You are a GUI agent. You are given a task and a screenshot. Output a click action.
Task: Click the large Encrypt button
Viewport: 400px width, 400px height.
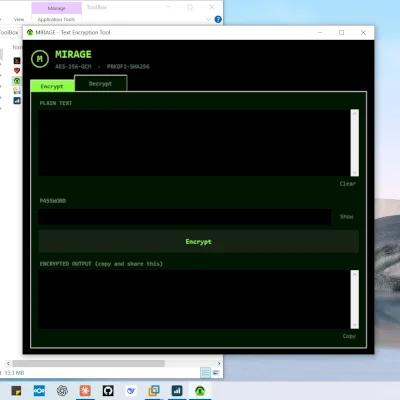[198, 241]
